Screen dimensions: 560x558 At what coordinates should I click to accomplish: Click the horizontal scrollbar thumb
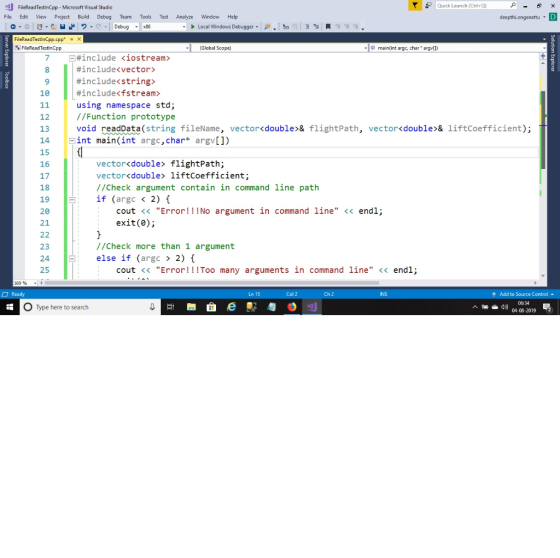[212, 283]
